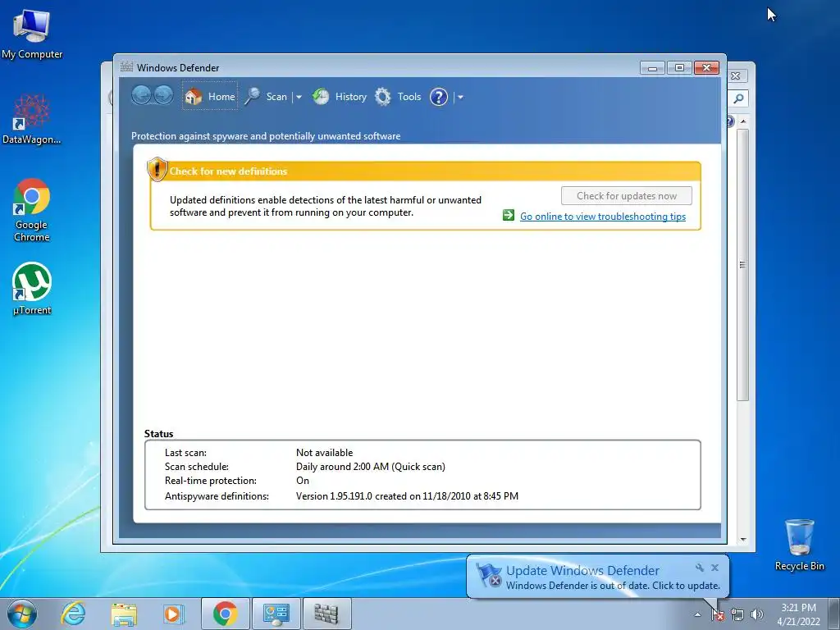The image size is (840, 630).
Task: Open Home in Windows Defender toolbar
Action: pyautogui.click(x=209, y=97)
